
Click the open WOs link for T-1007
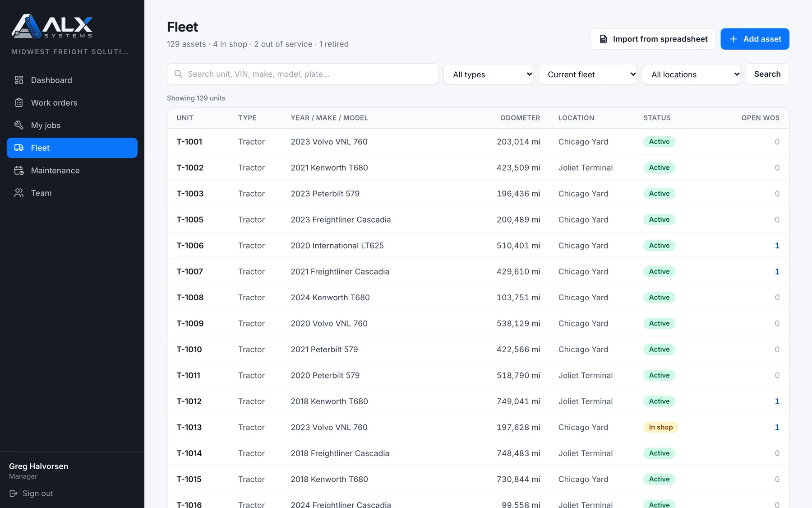point(777,271)
